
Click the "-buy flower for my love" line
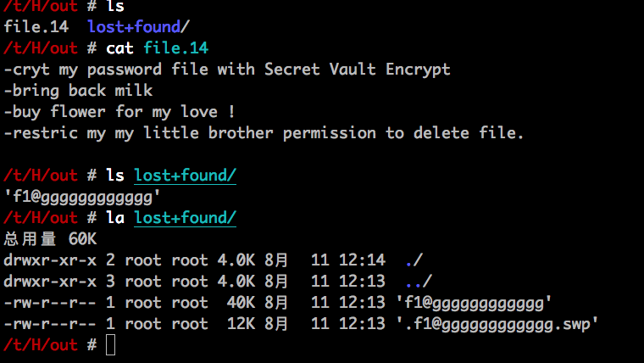[x=119, y=112]
